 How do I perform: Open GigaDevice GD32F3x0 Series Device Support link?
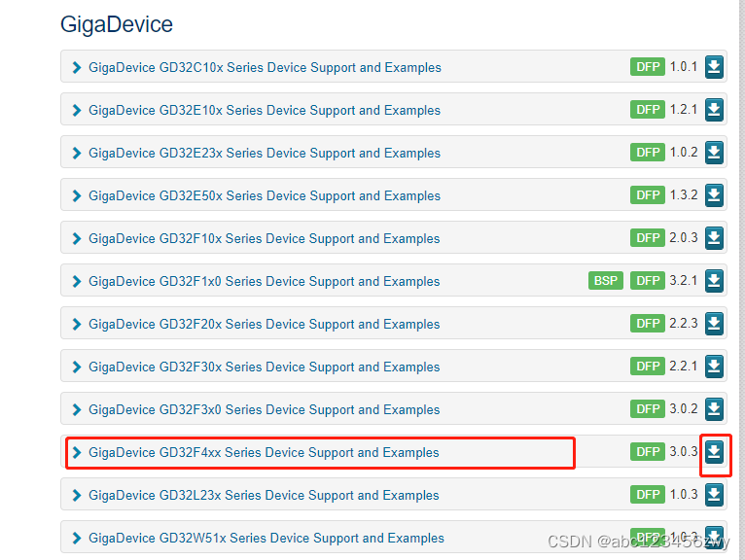pyautogui.click(x=265, y=409)
